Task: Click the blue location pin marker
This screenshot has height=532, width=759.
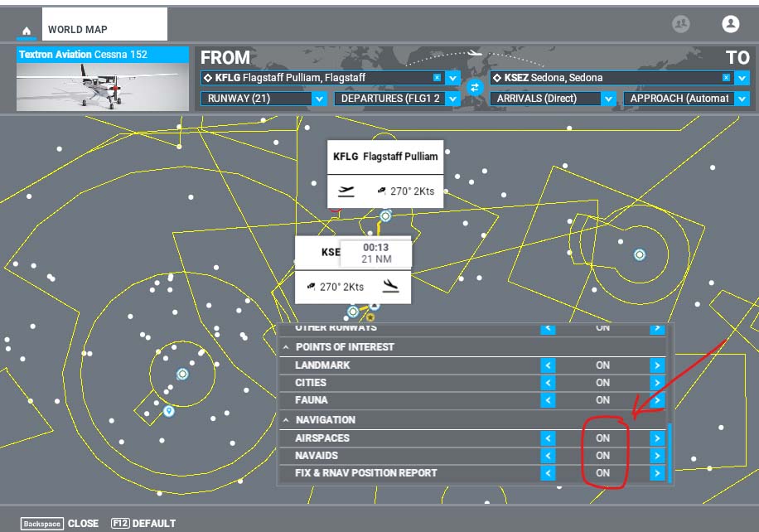Action: coord(168,411)
